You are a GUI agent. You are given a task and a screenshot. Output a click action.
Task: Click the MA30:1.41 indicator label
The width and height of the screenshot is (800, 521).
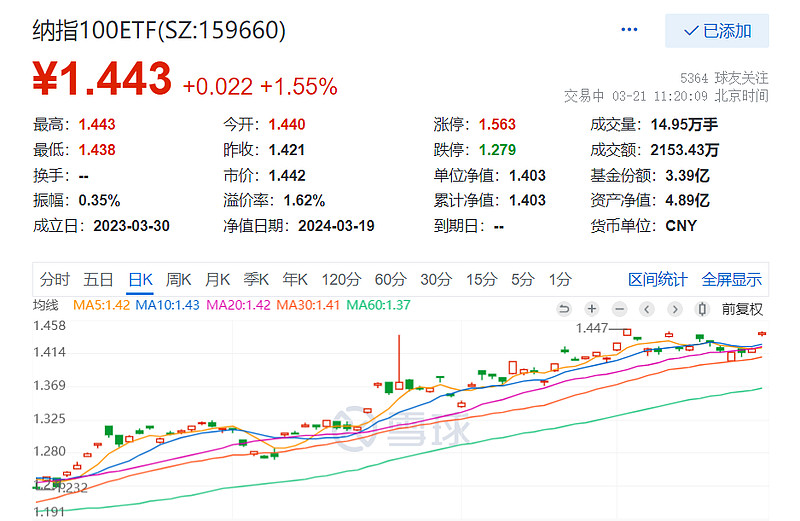pyautogui.click(x=308, y=305)
